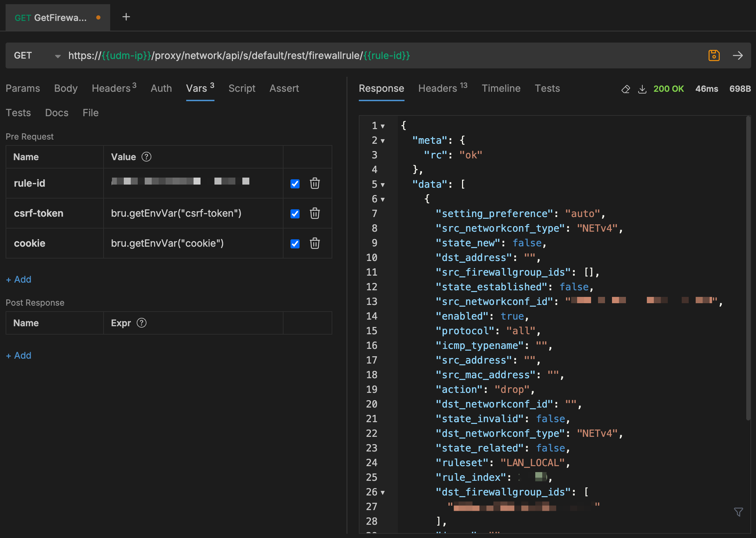Add a new Pre Request variable
This screenshot has width=756, height=538.
(x=19, y=279)
